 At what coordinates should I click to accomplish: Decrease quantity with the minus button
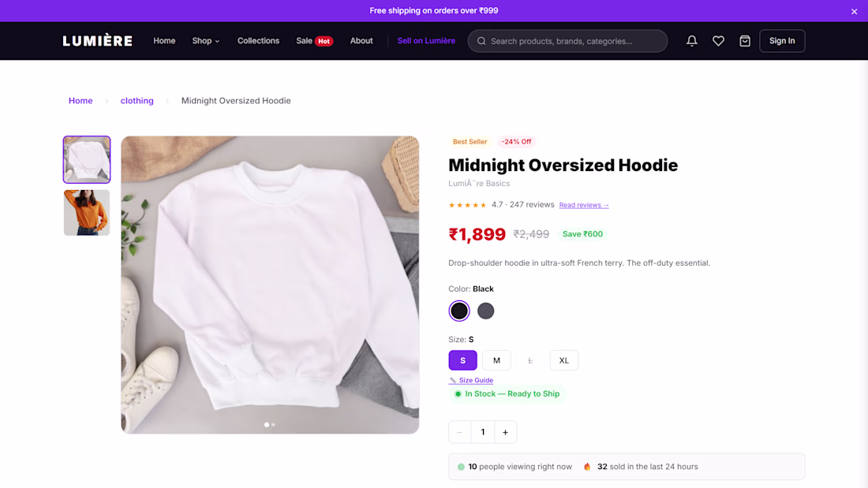point(459,432)
